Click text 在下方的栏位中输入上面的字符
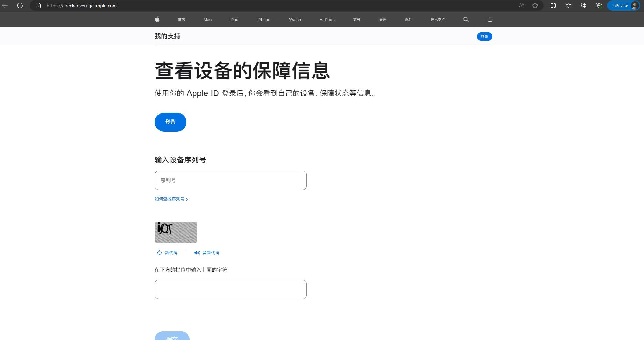The image size is (644, 340). [191, 270]
